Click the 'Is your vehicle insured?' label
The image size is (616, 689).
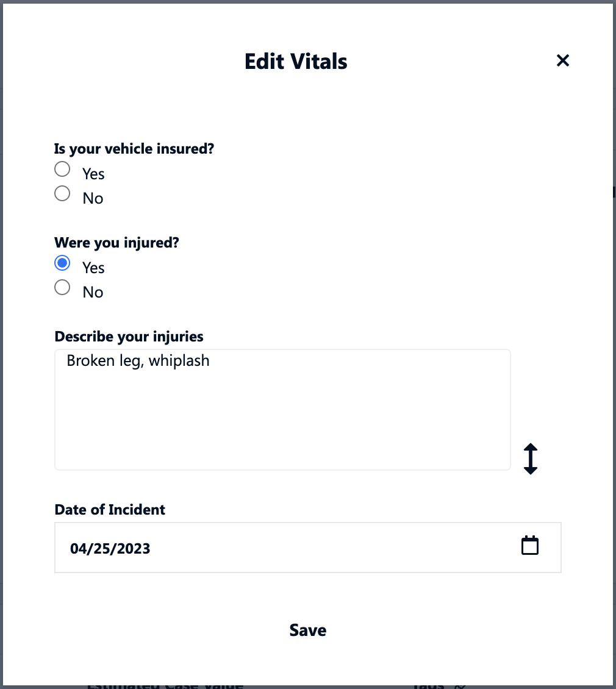pyautogui.click(x=134, y=149)
